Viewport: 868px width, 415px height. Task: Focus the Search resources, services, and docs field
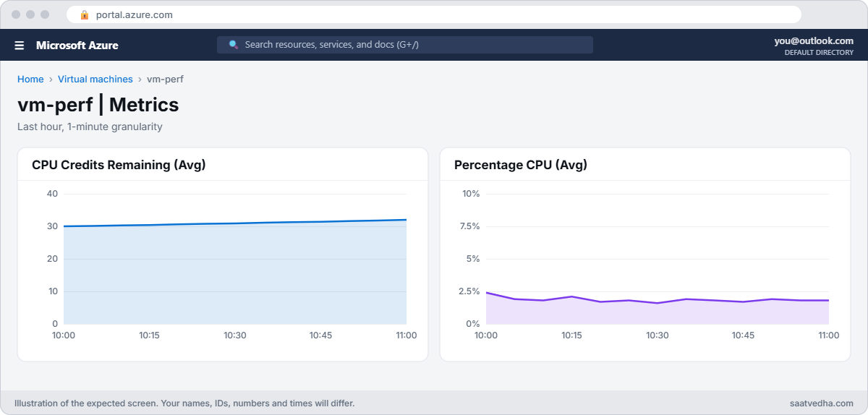405,45
